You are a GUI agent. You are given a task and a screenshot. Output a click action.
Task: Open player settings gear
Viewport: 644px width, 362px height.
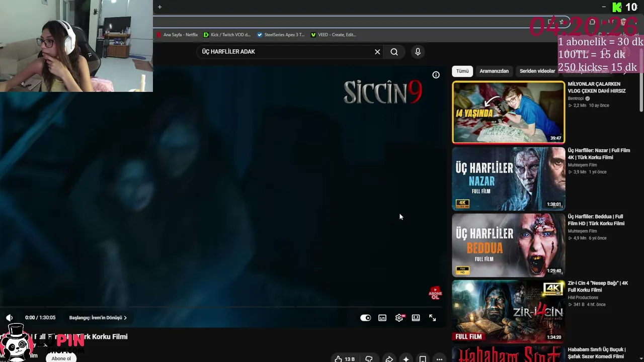(399, 318)
